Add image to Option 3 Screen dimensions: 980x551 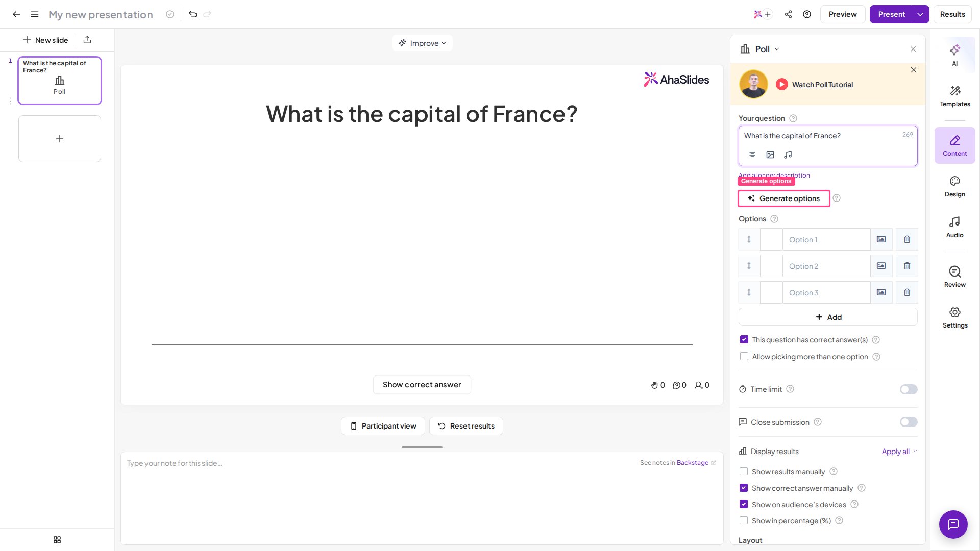tap(881, 292)
